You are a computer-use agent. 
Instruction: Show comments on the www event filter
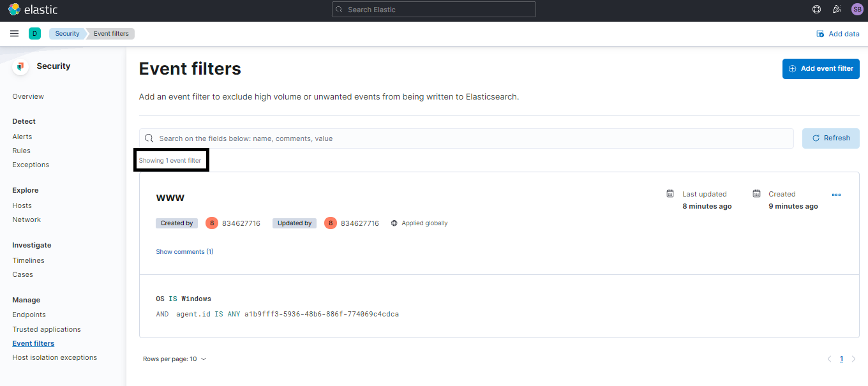tap(184, 251)
